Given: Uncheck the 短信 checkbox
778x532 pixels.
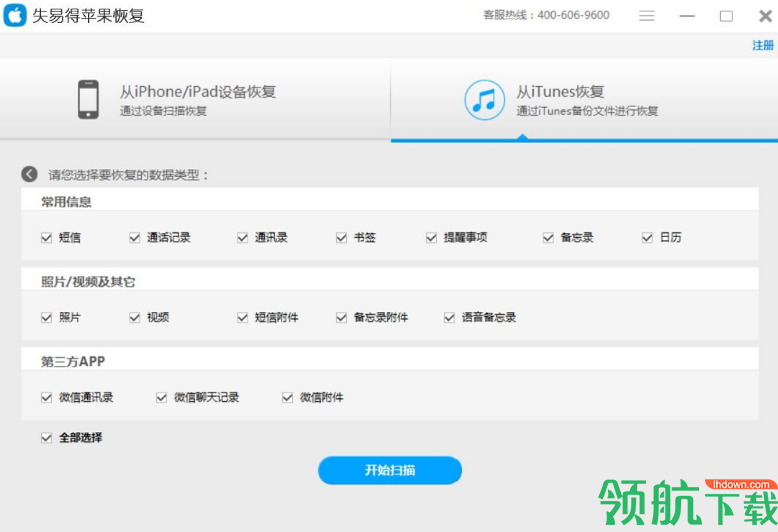Looking at the screenshot, I should click(47, 238).
